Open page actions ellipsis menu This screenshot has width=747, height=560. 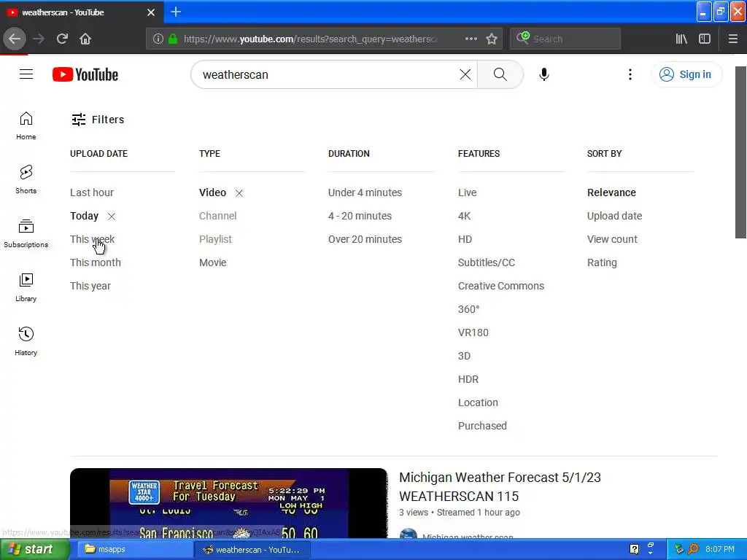coord(471,39)
